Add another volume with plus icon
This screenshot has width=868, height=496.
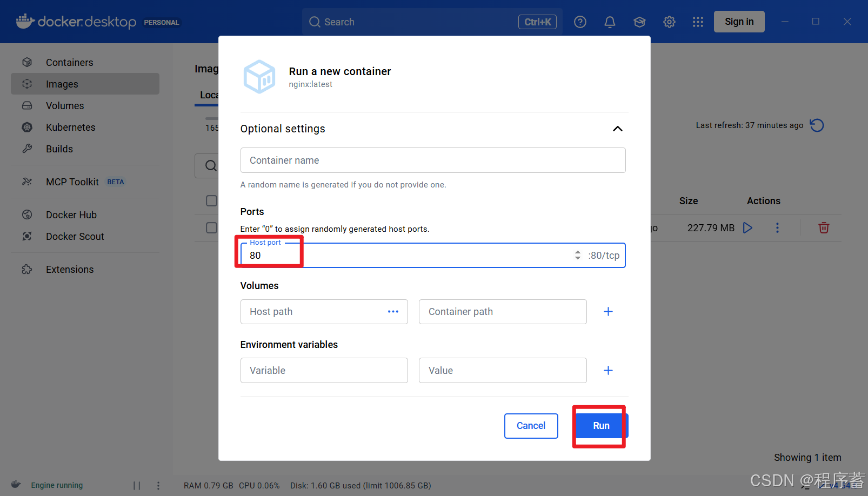point(608,312)
